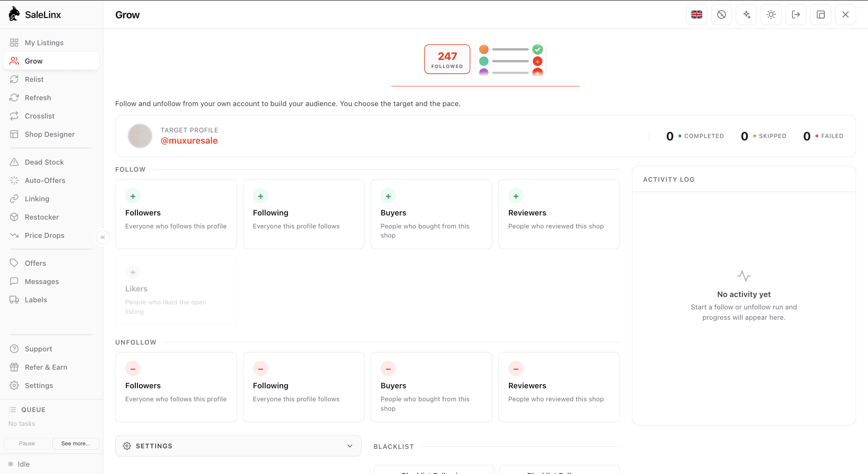Click the Unfollow Buyers card

pos(431,387)
